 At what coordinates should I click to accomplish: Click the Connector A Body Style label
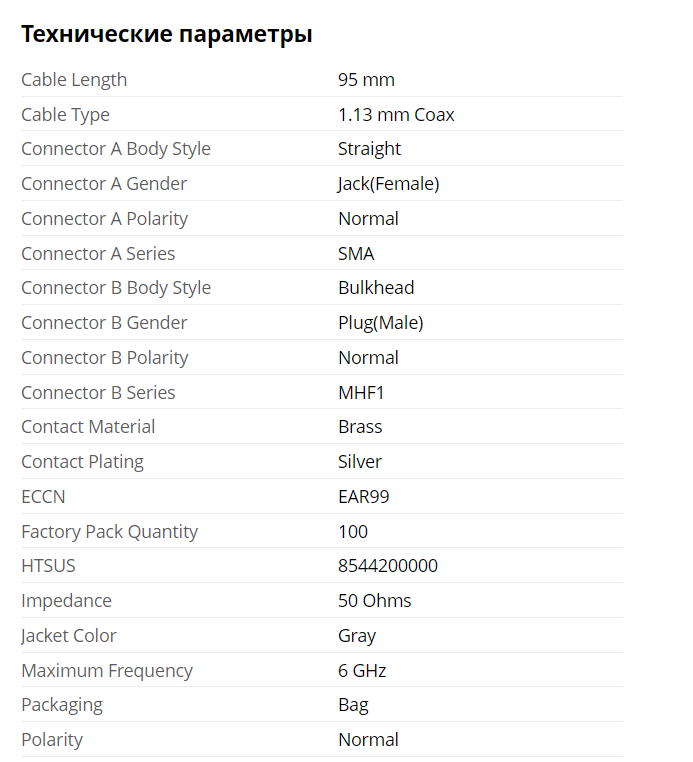(116, 149)
